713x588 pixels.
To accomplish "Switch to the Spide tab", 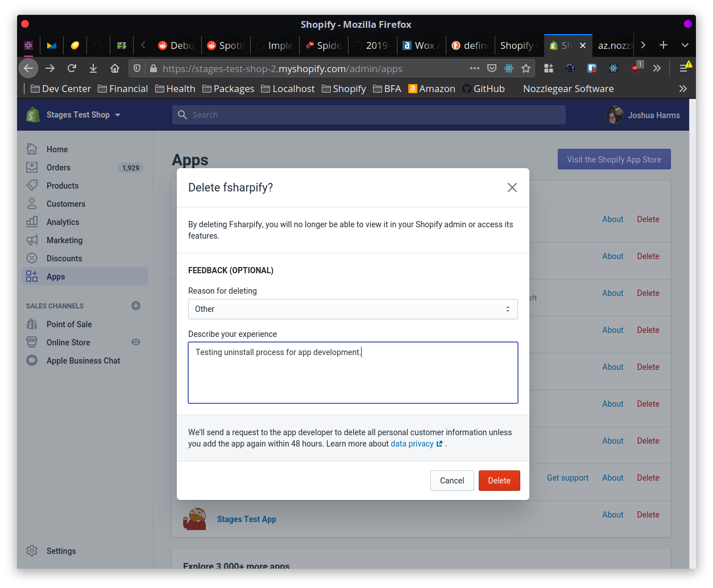I will point(324,45).
